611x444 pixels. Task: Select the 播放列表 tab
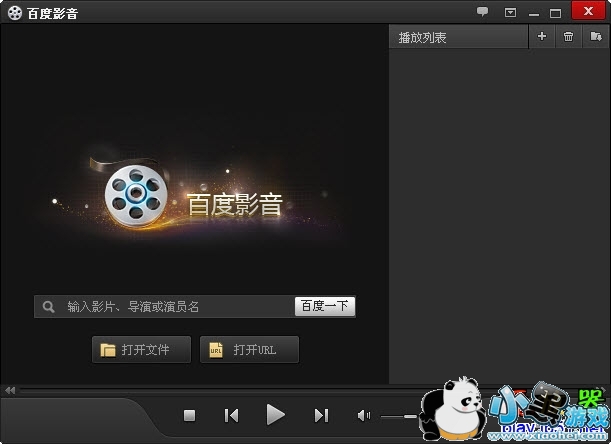pos(422,37)
